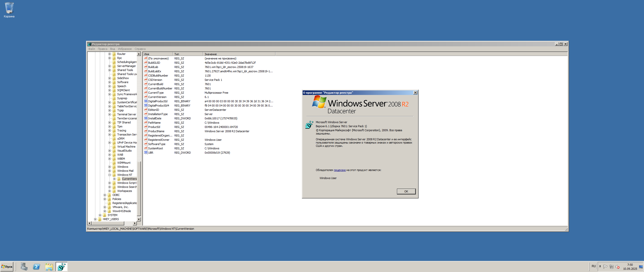Close the About Registry Editor dialog
The image size is (644, 272).
(x=415, y=93)
